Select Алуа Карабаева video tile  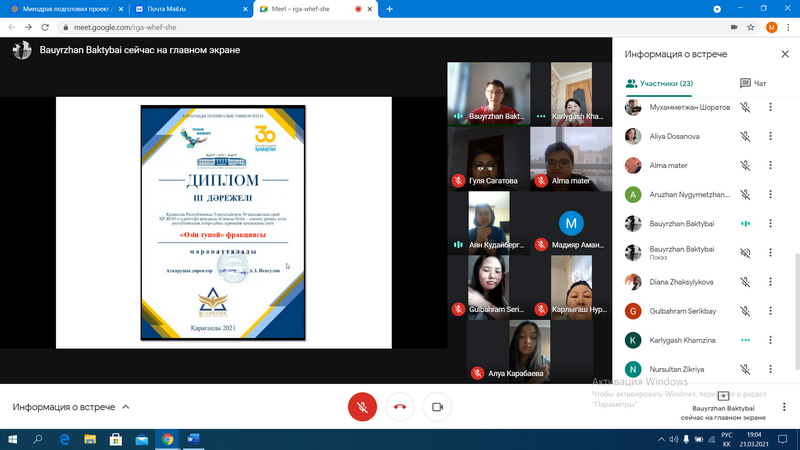530,352
